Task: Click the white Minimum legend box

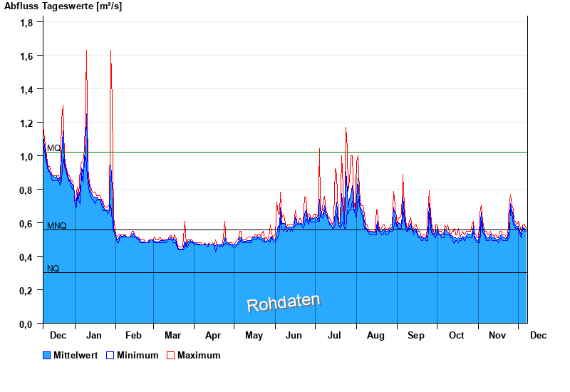Action: coord(110,355)
